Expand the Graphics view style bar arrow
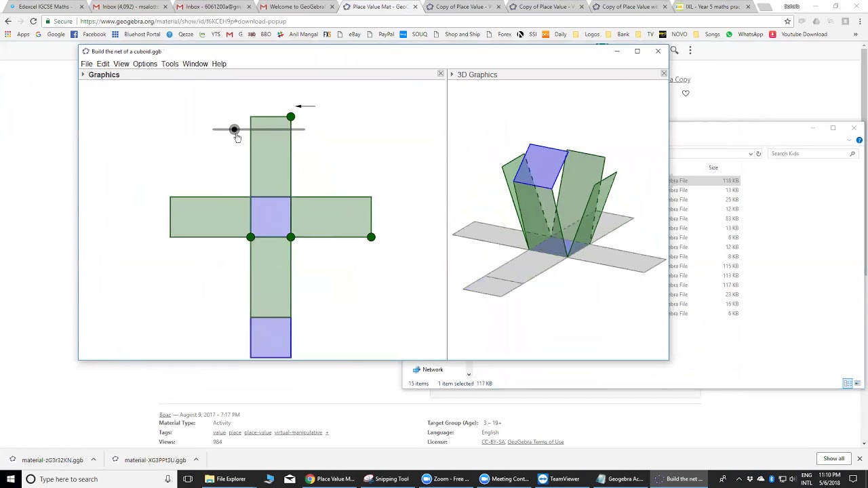Screen dimensions: 868x488 (83, 75)
